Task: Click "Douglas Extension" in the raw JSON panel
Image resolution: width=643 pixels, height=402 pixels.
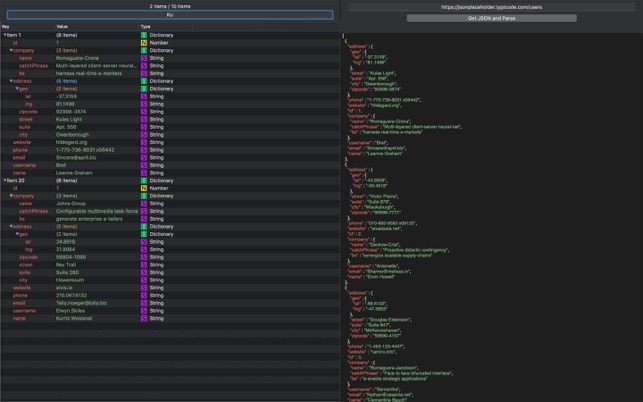Action: tap(389, 320)
